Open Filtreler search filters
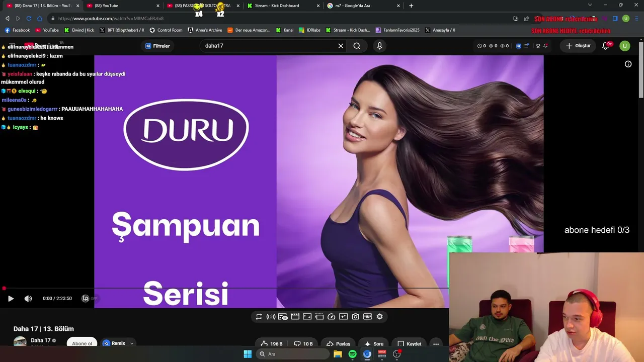Viewport: 644px width, 362px height. click(x=157, y=46)
